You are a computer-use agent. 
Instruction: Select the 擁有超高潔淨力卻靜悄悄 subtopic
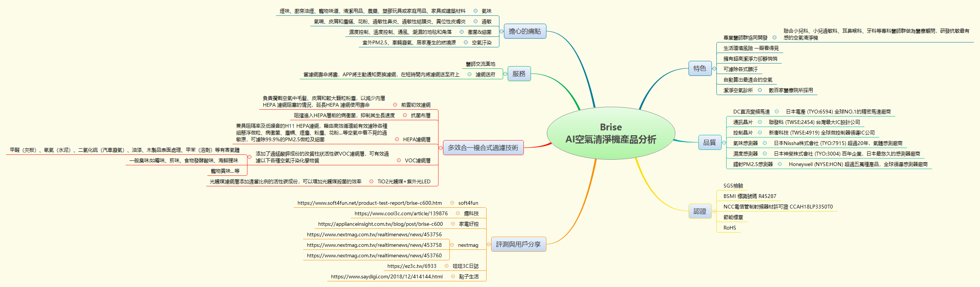[x=750, y=59]
